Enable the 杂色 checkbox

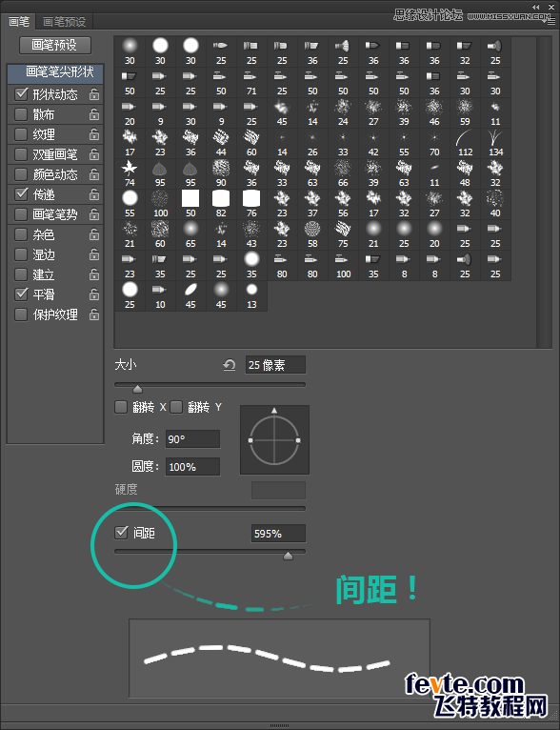pyautogui.click(x=21, y=234)
